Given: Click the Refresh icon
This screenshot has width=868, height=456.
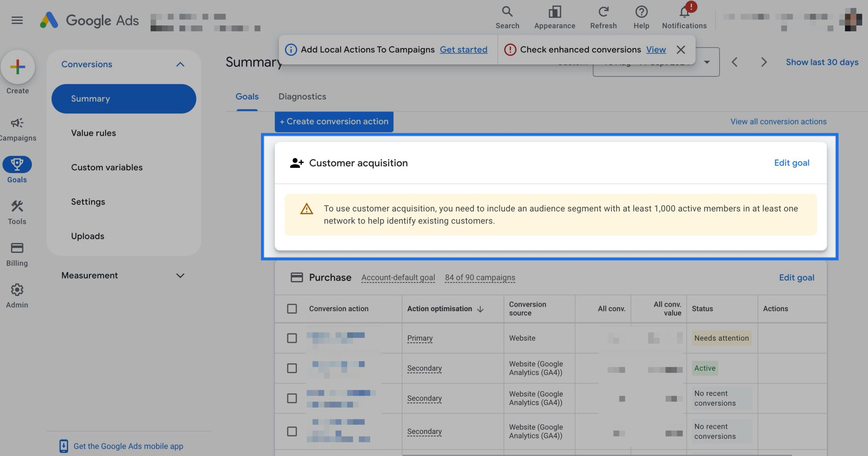Looking at the screenshot, I should coord(603,12).
